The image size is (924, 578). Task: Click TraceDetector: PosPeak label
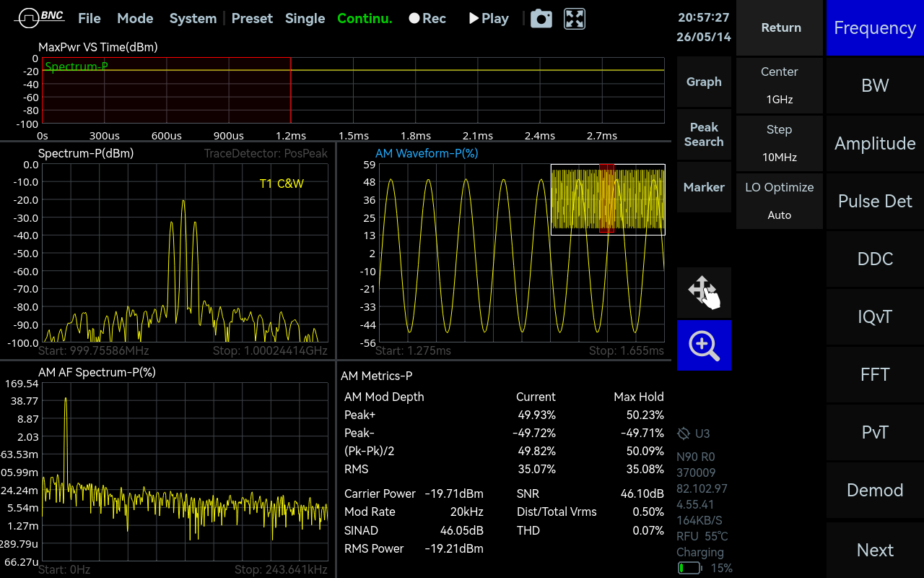coord(266,153)
